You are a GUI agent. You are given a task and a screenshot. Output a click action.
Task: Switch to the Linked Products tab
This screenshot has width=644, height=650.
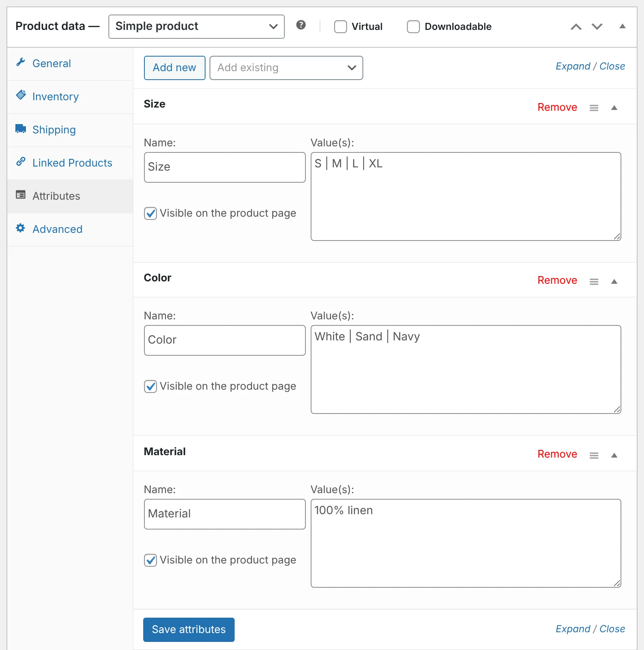[70, 163]
